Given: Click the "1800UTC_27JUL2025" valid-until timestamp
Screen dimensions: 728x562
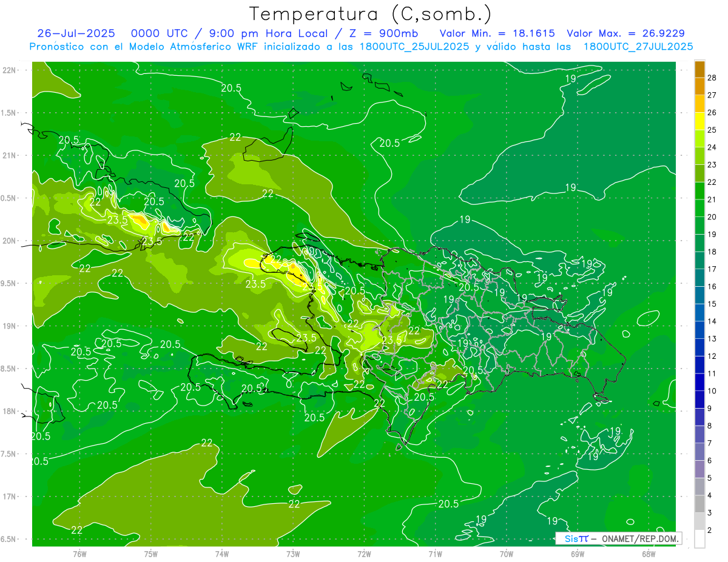Looking at the screenshot, I should click(x=638, y=47).
